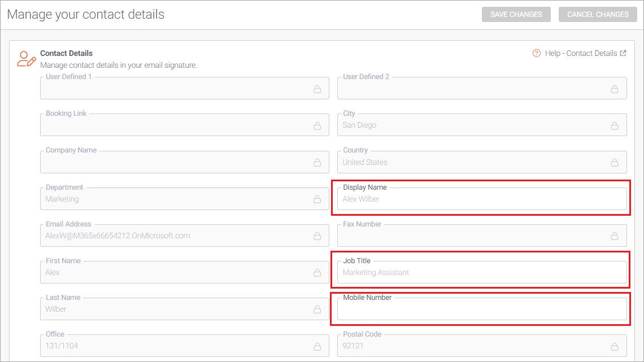Focus the Job Title input field

481,273
